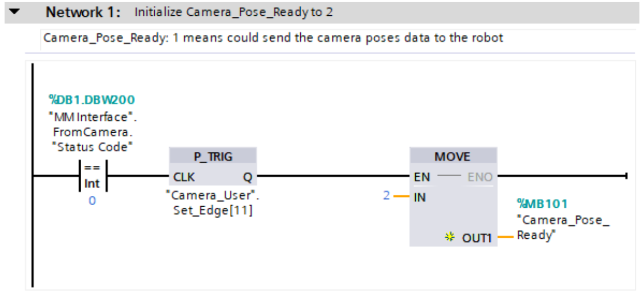Click the 'MM Interface' Status Code operand
The image size is (644, 297).
[92, 132]
